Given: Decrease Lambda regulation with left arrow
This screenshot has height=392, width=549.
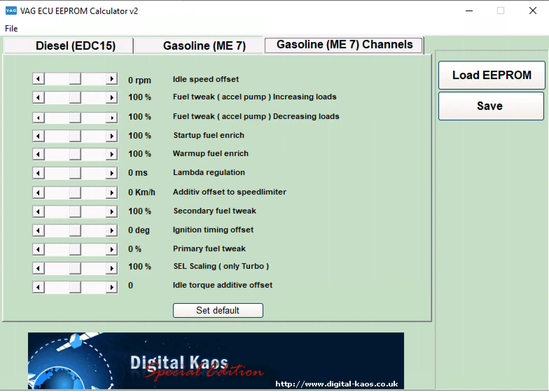Looking at the screenshot, I should [39, 173].
